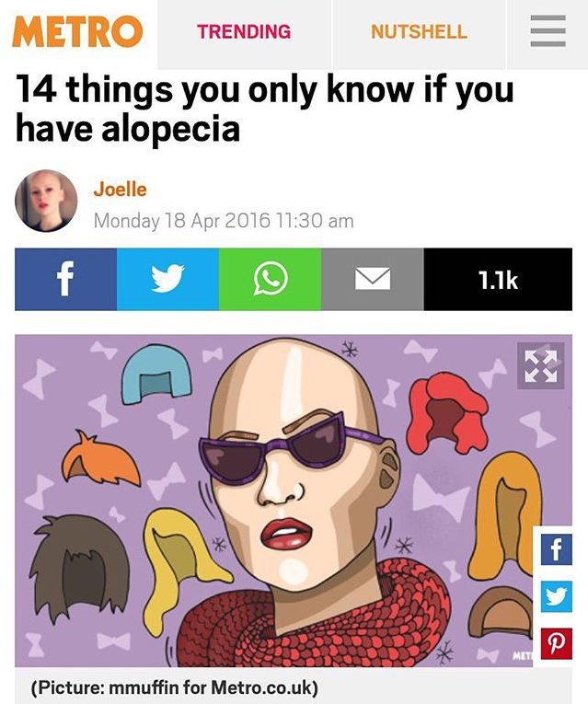Click the floating Facebook icon on image
This screenshot has height=704, width=588.
click(x=557, y=549)
